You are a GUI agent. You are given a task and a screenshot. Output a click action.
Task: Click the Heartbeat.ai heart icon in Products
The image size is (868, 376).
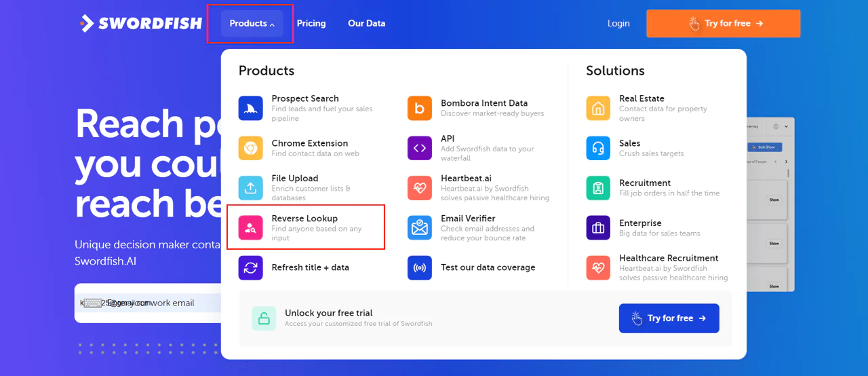(x=420, y=188)
